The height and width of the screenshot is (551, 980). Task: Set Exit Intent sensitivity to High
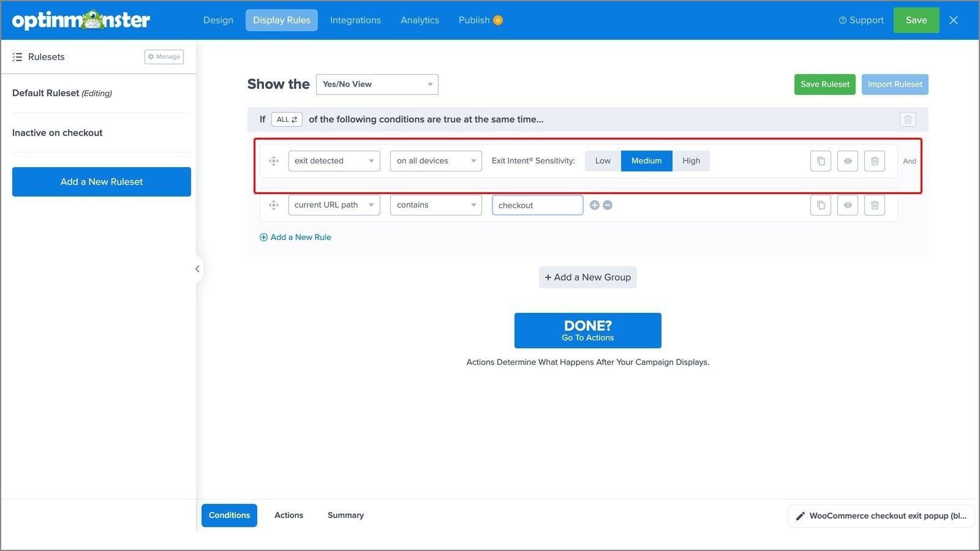(691, 161)
